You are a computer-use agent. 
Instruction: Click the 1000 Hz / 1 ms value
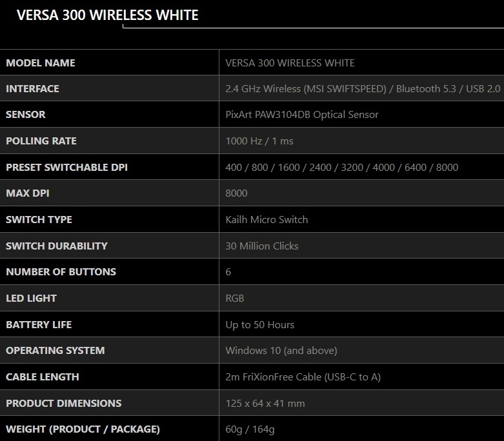point(259,141)
